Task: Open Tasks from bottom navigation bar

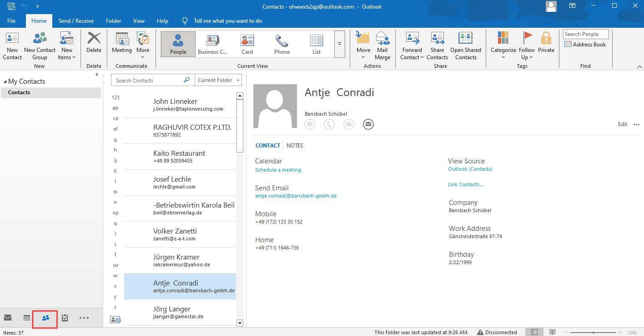Action: pyautogui.click(x=65, y=318)
